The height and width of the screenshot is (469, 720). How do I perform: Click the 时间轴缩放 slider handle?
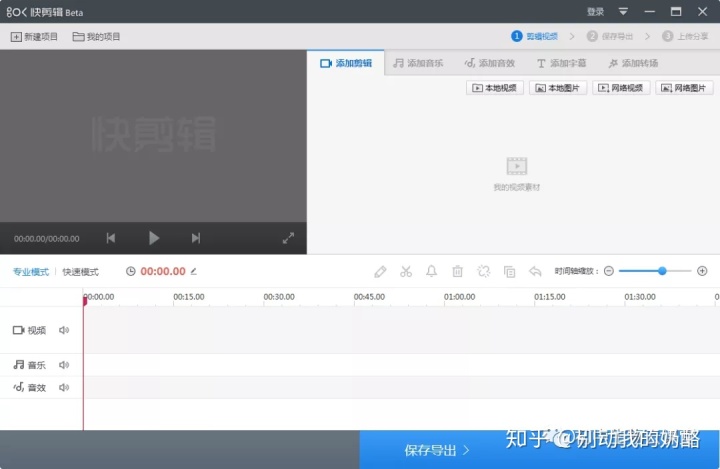(x=662, y=271)
